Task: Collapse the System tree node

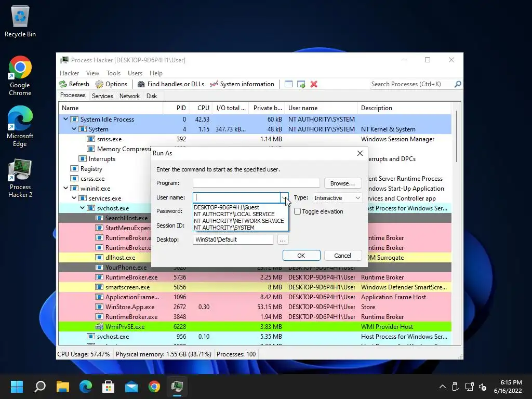Action: click(74, 129)
